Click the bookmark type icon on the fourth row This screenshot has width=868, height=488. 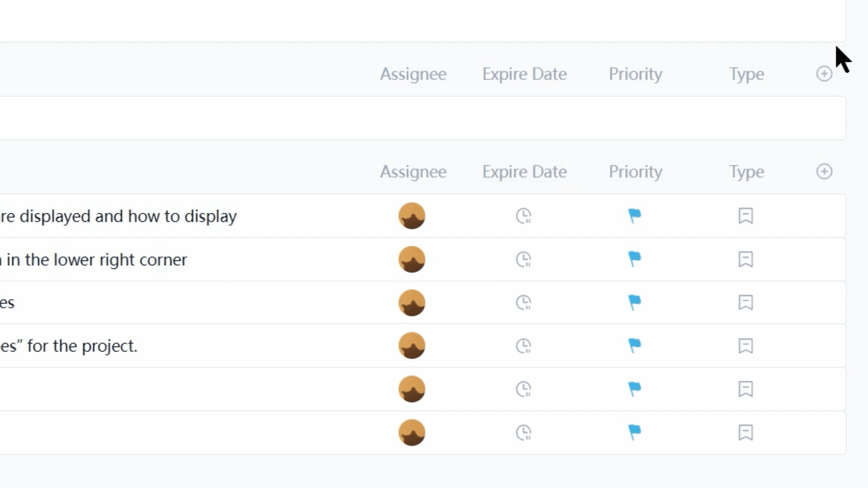pos(745,346)
